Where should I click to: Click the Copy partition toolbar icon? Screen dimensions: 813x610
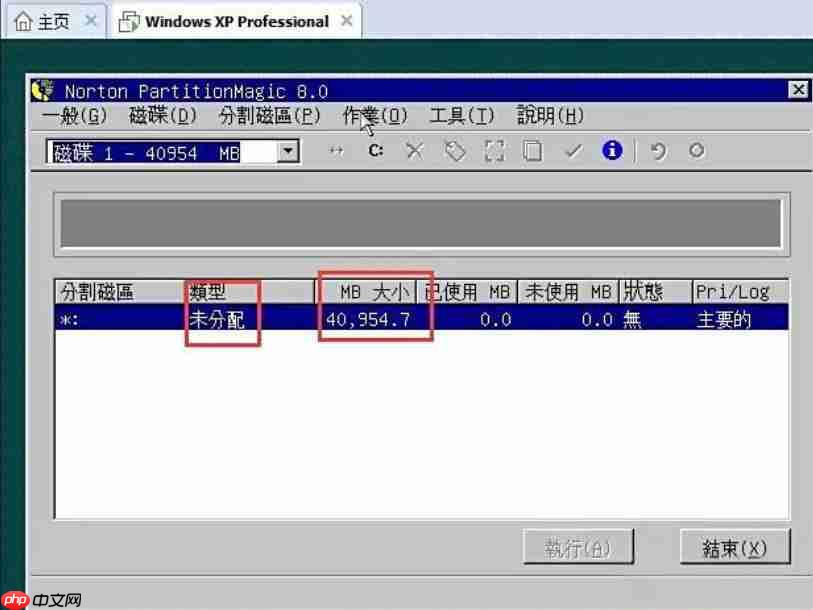click(x=532, y=150)
